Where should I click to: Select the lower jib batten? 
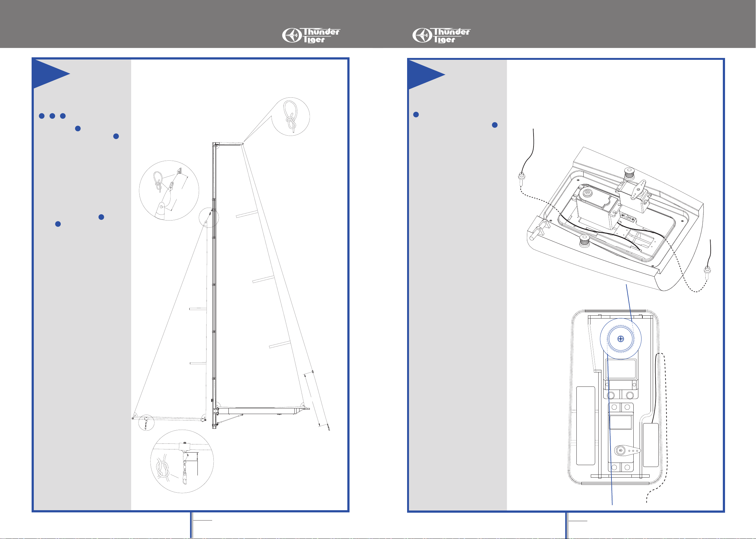pyautogui.click(x=198, y=363)
